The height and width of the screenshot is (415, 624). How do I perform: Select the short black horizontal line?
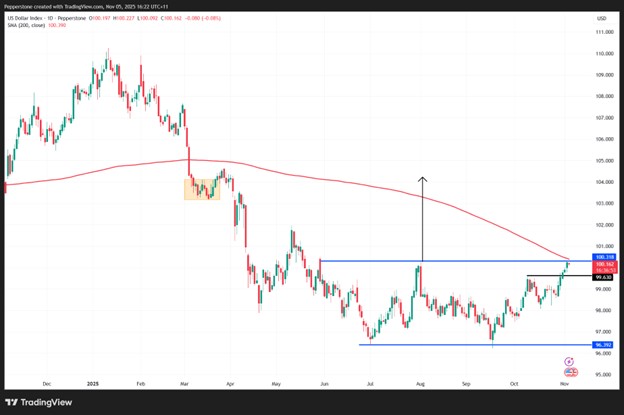click(x=545, y=275)
